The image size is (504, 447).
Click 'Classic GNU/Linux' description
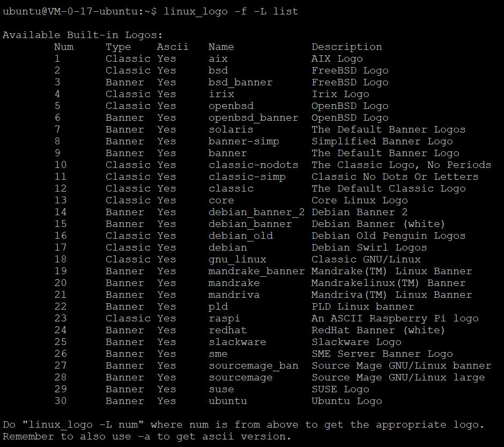click(366, 260)
